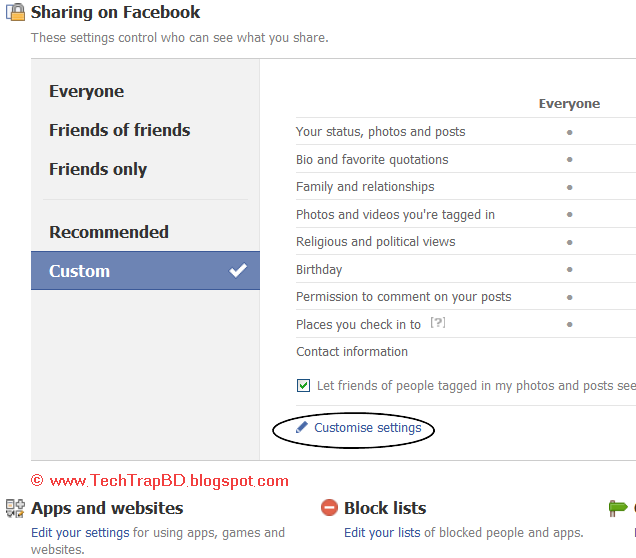Open Edit your settings for apps
Screen dimensions: 636x558
pyautogui.click(x=80, y=533)
